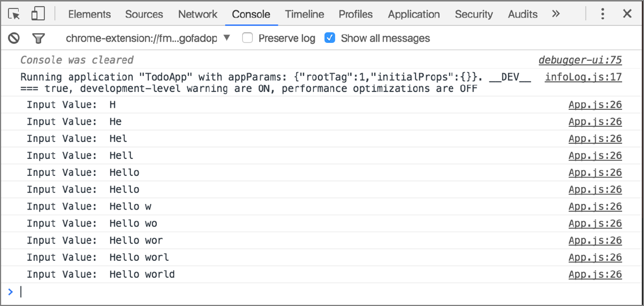Close DevTools with the X icon

coord(627,14)
